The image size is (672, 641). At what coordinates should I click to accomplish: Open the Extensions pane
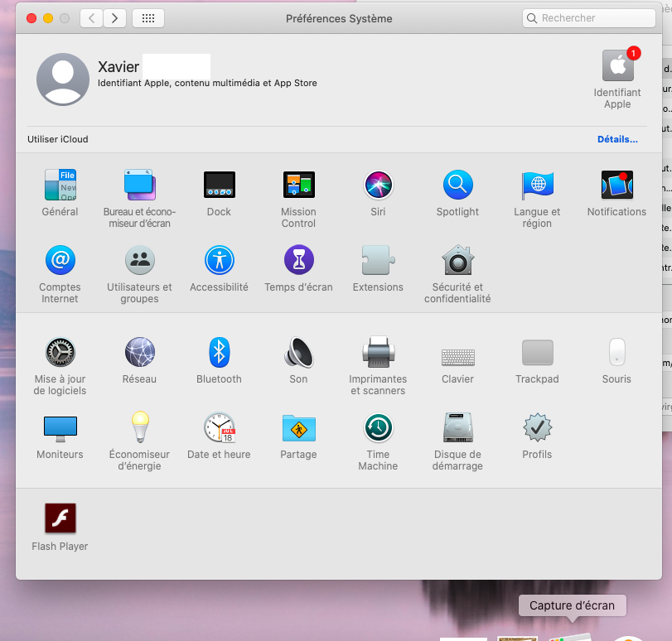click(x=379, y=260)
